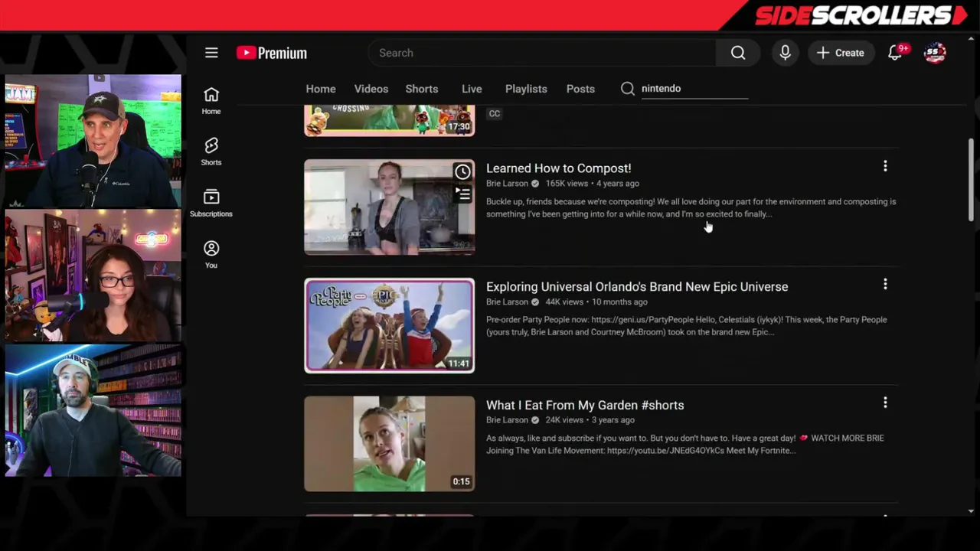This screenshot has width=980, height=551.
Task: Switch to channel Playlists tab
Action: click(x=526, y=89)
